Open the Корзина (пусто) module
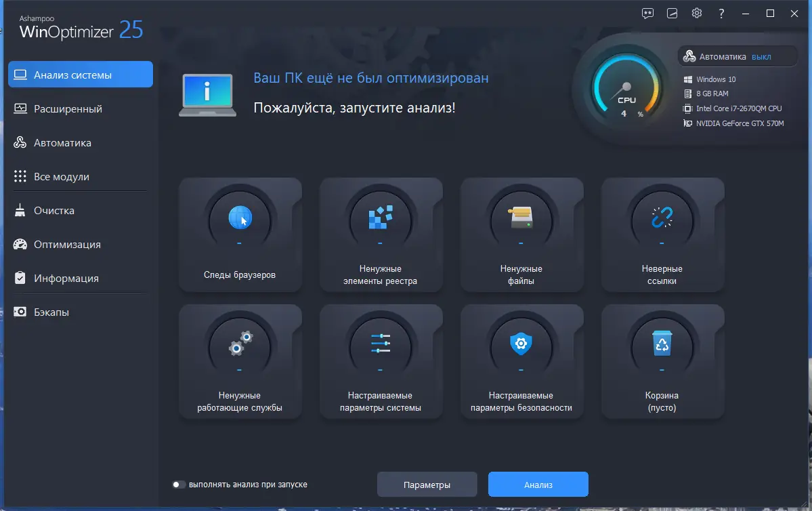The image size is (812, 511). point(662,361)
